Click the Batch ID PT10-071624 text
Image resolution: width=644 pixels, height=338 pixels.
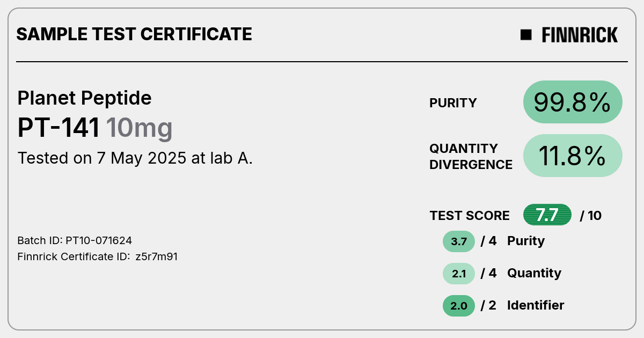75,240
